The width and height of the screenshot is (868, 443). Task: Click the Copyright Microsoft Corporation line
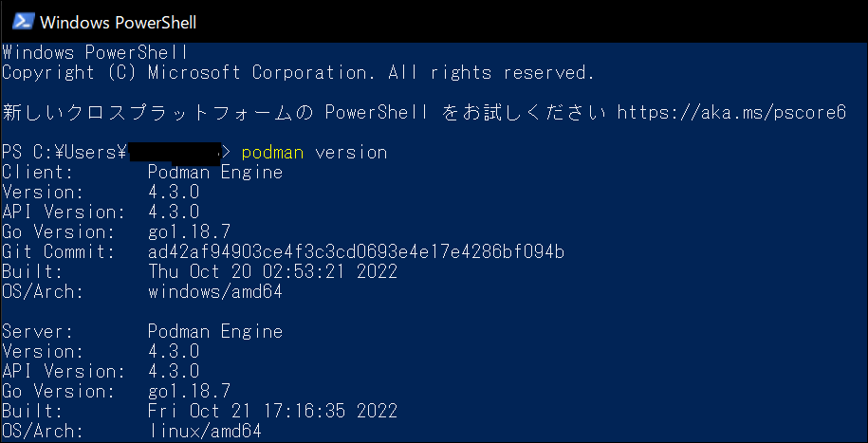click(298, 73)
